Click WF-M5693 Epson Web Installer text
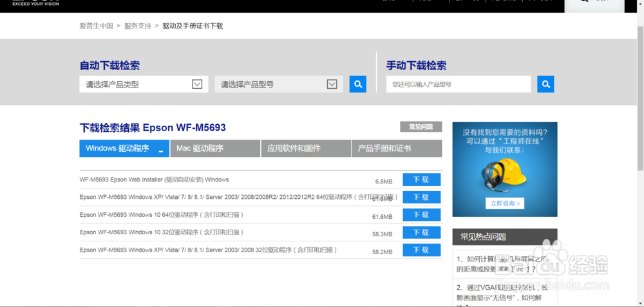 pyautogui.click(x=154, y=180)
